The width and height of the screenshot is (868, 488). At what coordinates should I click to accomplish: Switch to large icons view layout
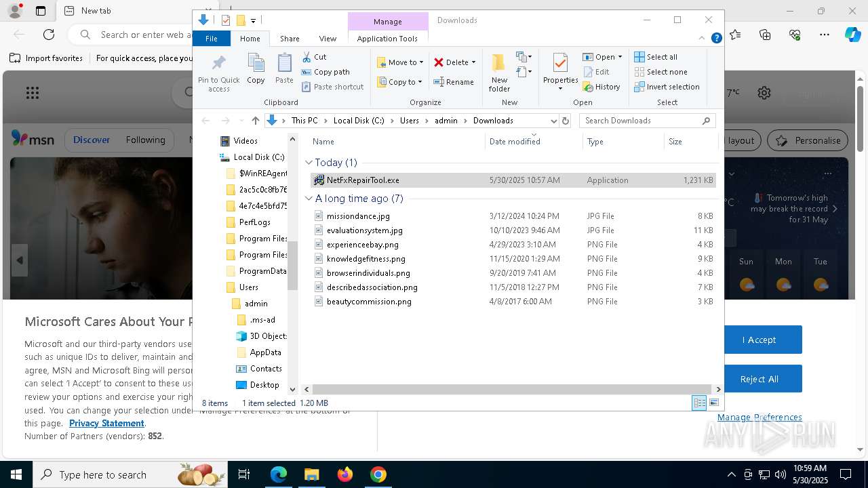click(x=713, y=403)
